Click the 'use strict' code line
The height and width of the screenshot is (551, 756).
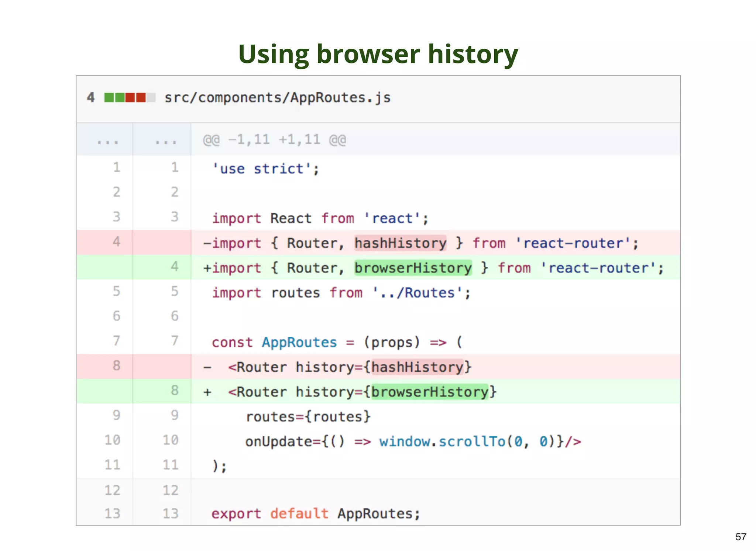(x=266, y=169)
